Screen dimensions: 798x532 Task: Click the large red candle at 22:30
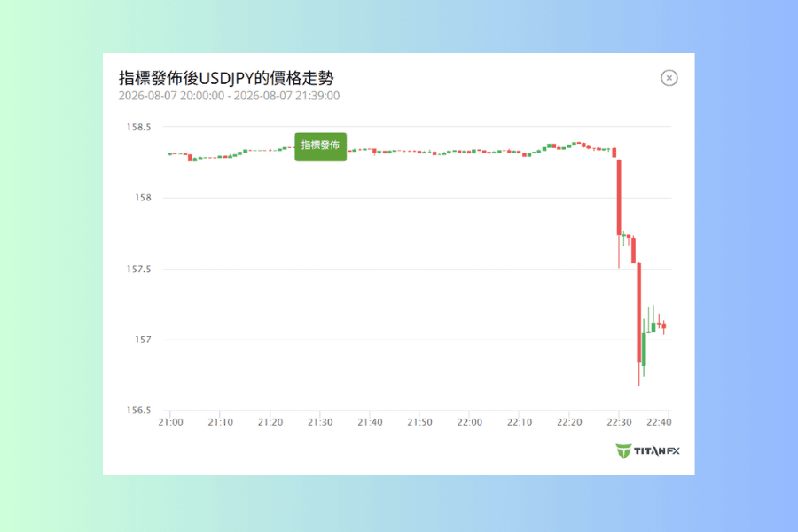[619, 198]
